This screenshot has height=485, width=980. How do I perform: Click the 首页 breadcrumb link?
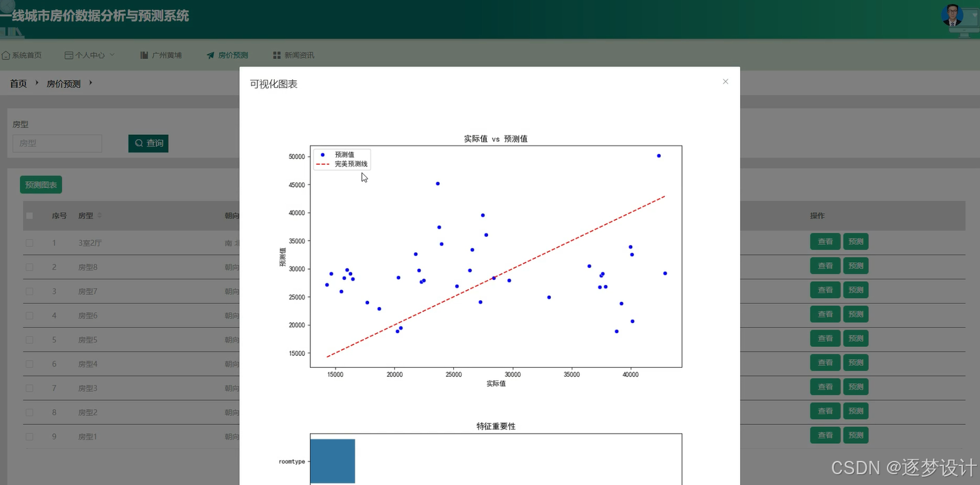click(18, 84)
